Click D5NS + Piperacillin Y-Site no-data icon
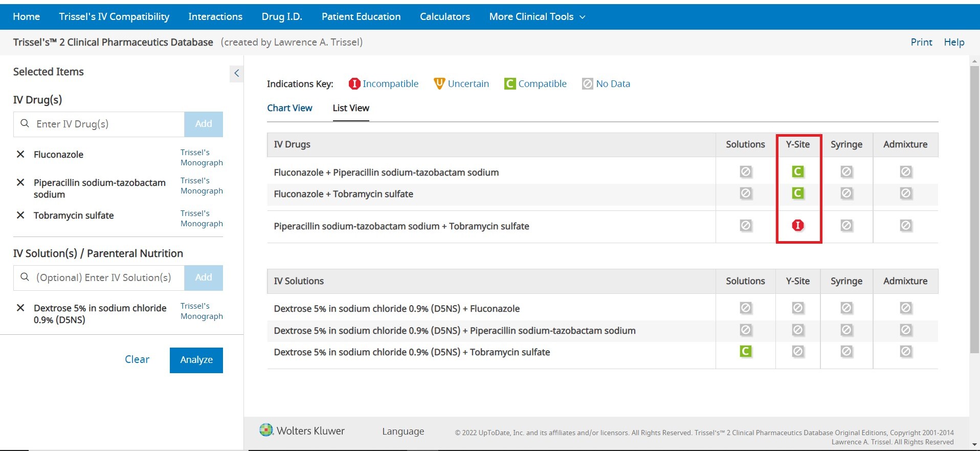980x451 pixels. (797, 330)
